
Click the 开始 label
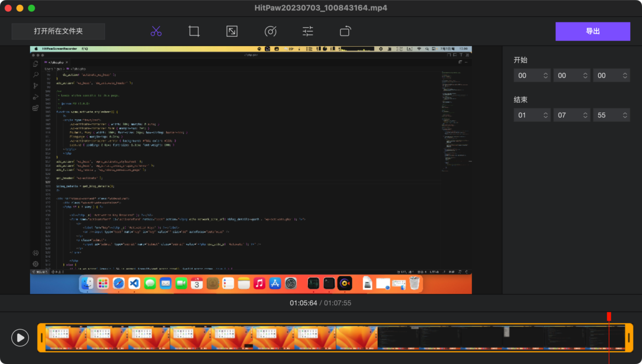(x=521, y=60)
